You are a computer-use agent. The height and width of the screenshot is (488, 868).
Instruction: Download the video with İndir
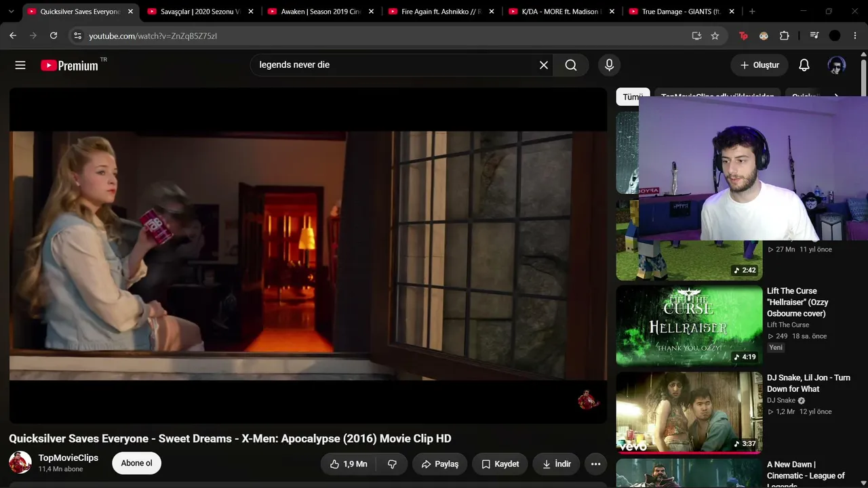556,464
